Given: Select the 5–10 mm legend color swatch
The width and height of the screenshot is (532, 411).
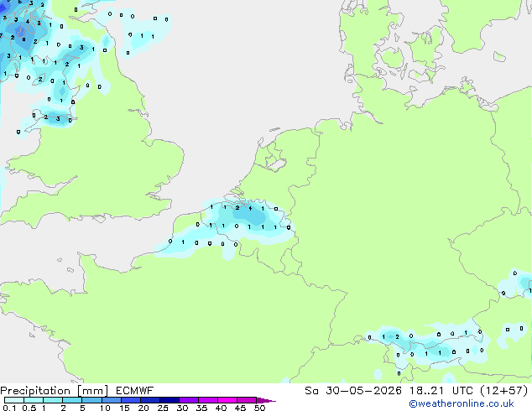Looking at the screenshot, I should tap(91, 400).
